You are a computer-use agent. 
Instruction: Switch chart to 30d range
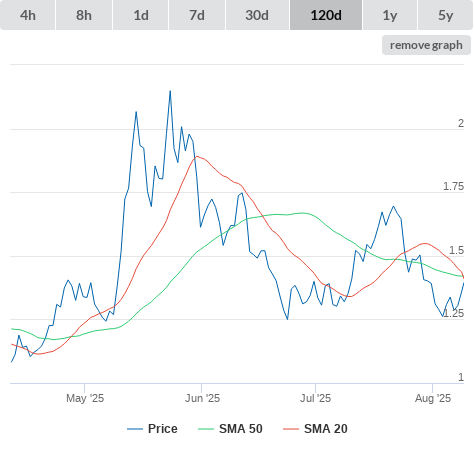tap(257, 15)
